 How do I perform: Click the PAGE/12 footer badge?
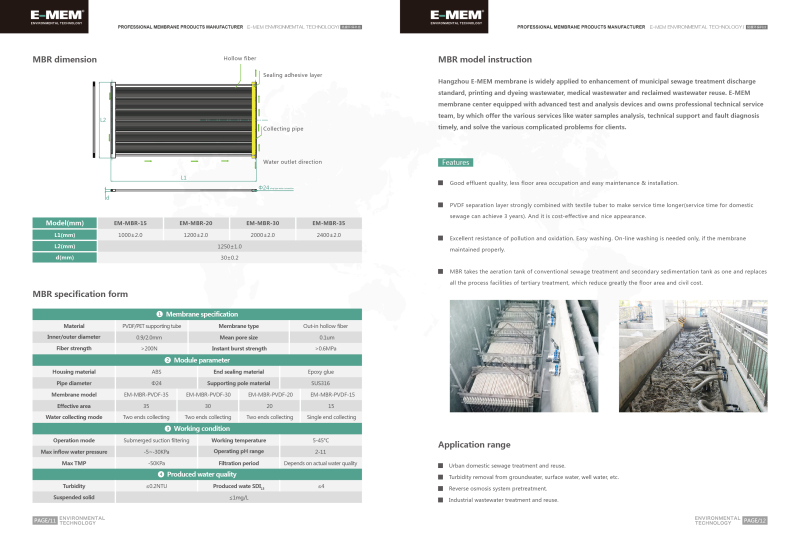[x=755, y=520]
